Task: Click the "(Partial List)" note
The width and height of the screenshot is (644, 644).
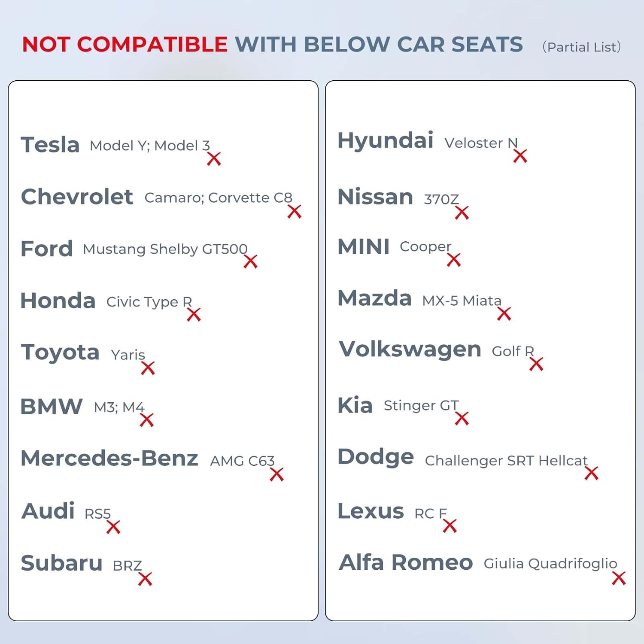Action: [581, 47]
